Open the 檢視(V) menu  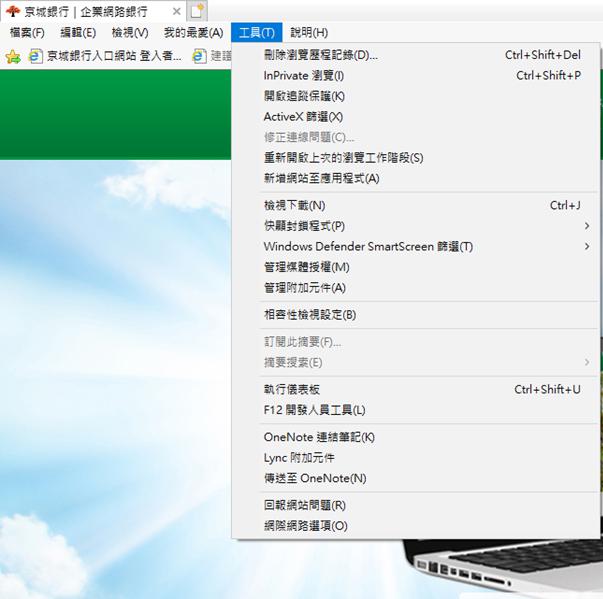pos(130,33)
